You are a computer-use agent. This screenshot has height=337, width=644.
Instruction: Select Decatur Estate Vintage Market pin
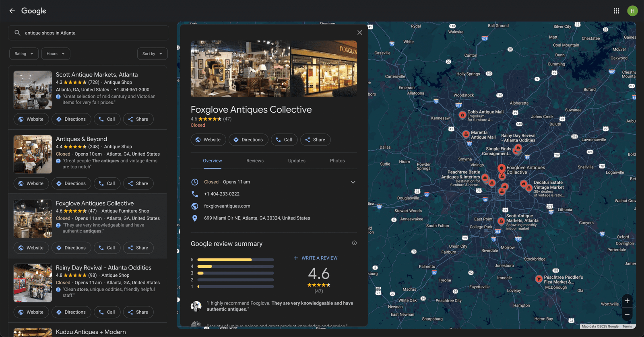(x=529, y=187)
